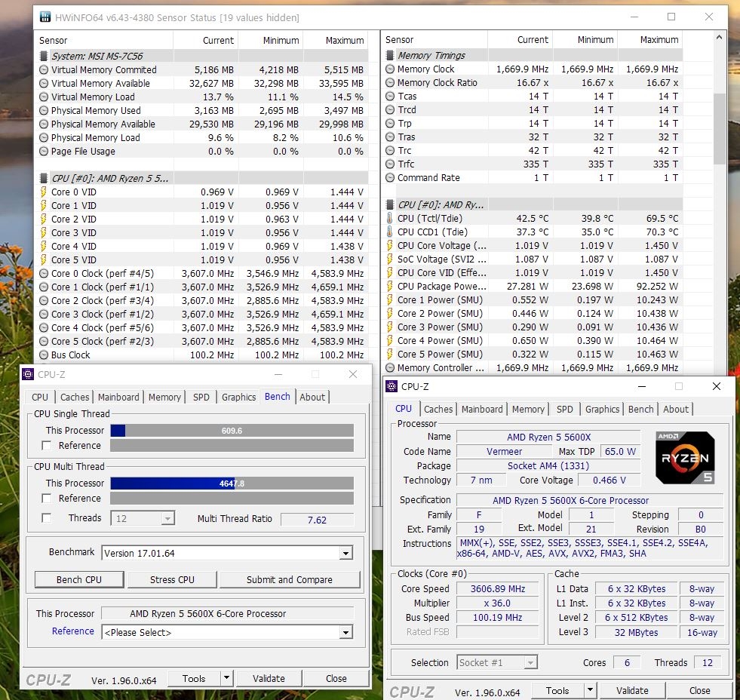
Task: Switch to Caches tab in Bench CPU-Z window
Action: click(x=75, y=398)
